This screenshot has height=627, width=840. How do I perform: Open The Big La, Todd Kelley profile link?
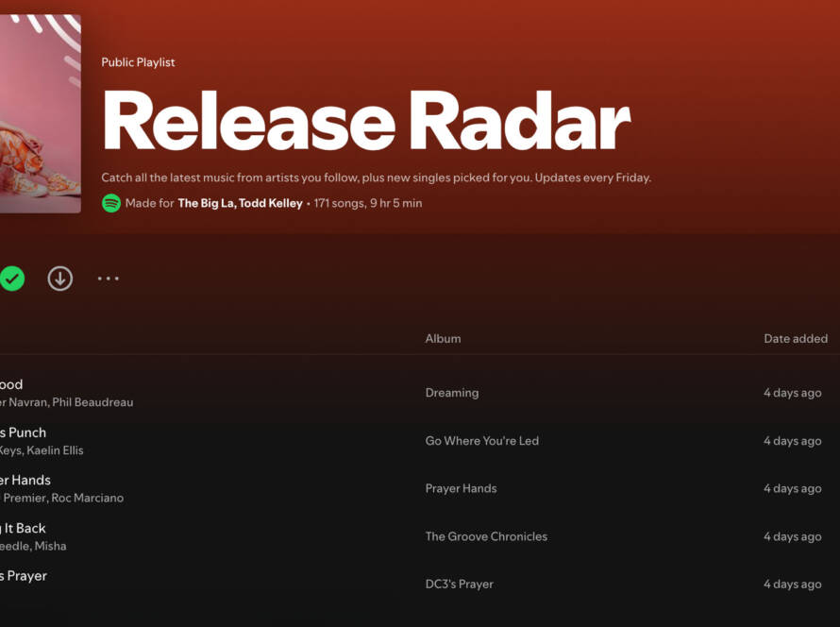[240, 203]
